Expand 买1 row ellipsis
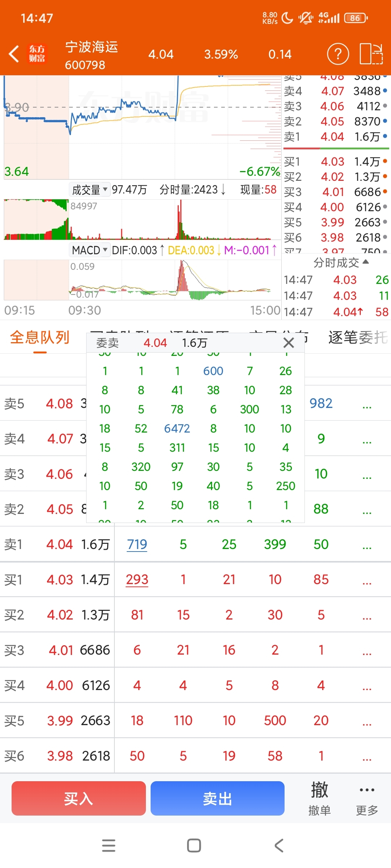 point(367,580)
